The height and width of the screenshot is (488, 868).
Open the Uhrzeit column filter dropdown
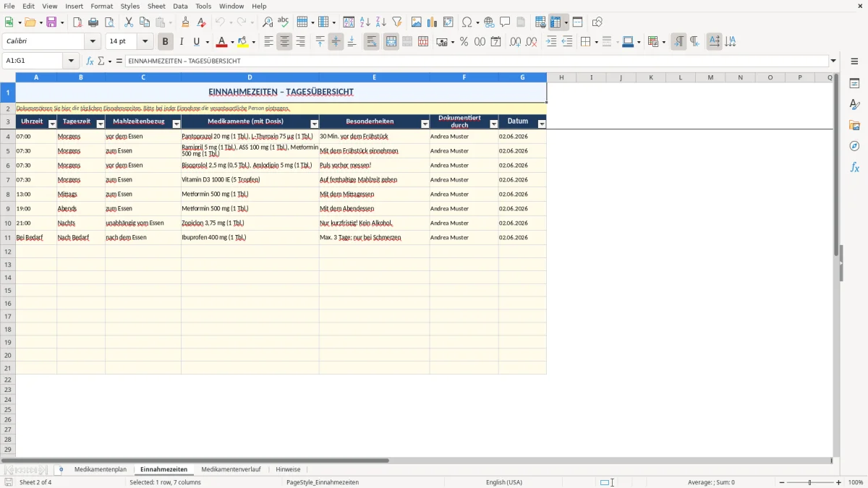(x=52, y=124)
